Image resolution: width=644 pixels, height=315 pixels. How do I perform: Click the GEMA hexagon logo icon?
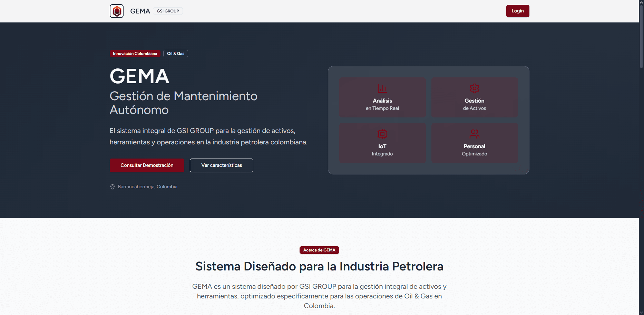coord(116,11)
